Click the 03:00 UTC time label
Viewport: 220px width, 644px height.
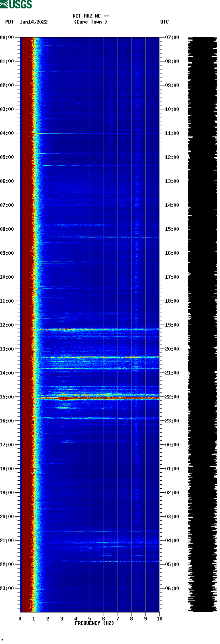coord(172,517)
